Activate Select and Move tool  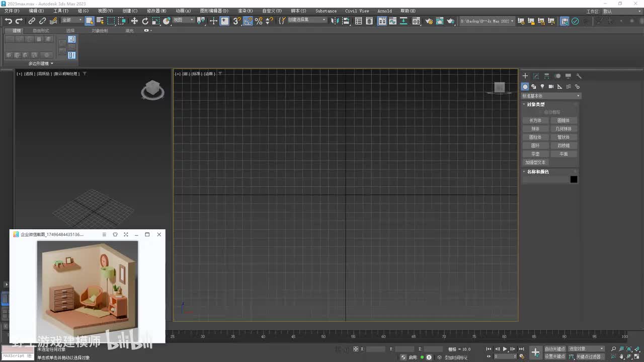(134, 21)
